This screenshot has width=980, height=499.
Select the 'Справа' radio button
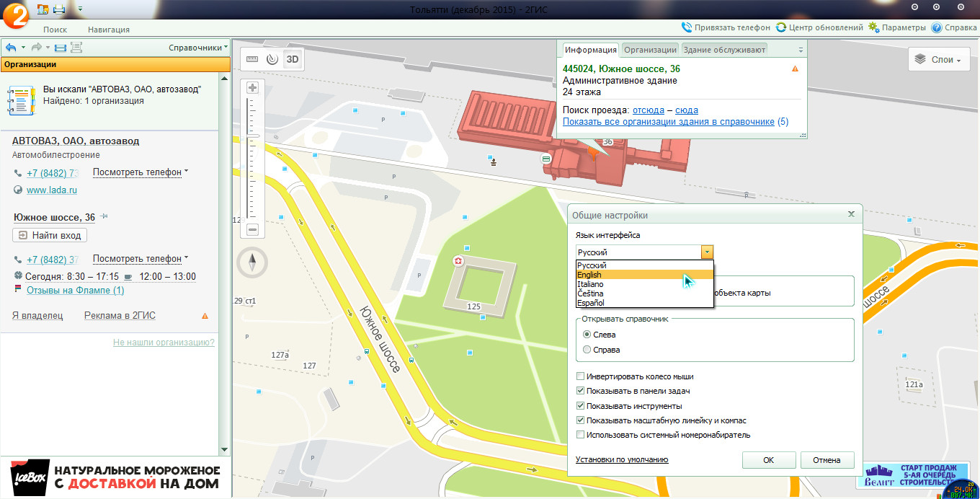[x=587, y=350]
